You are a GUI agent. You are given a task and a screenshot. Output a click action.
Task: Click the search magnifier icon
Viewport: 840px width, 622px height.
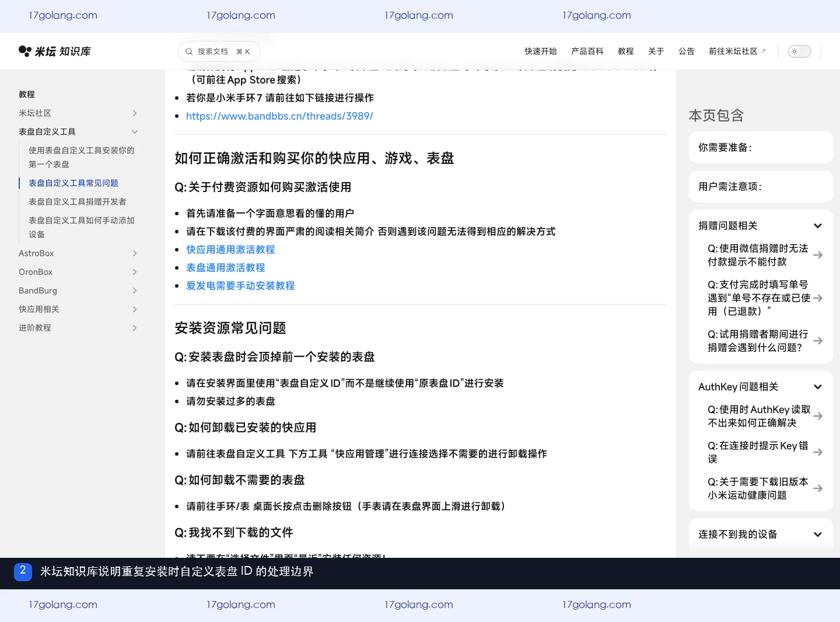tap(189, 51)
